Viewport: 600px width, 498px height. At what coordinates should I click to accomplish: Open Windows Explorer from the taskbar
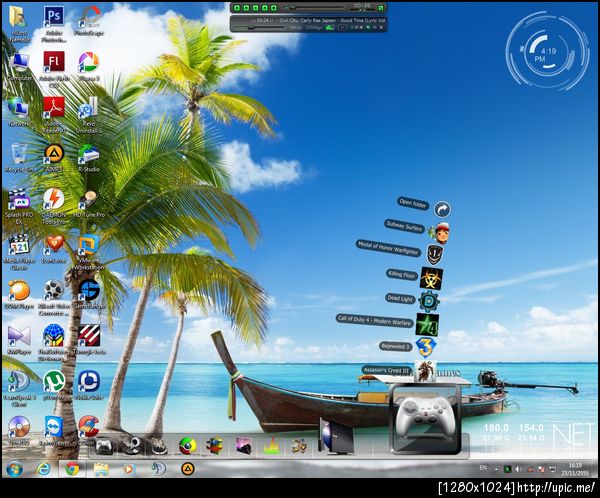coord(101,469)
